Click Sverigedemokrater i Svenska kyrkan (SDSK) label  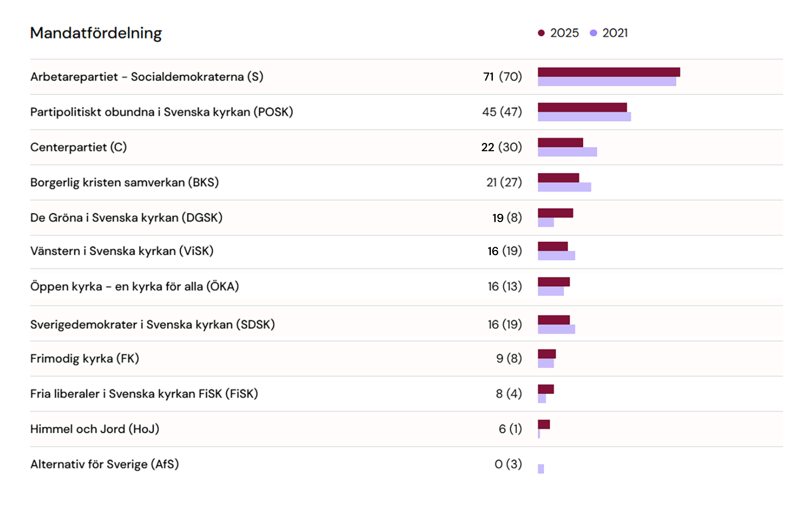[152, 324]
